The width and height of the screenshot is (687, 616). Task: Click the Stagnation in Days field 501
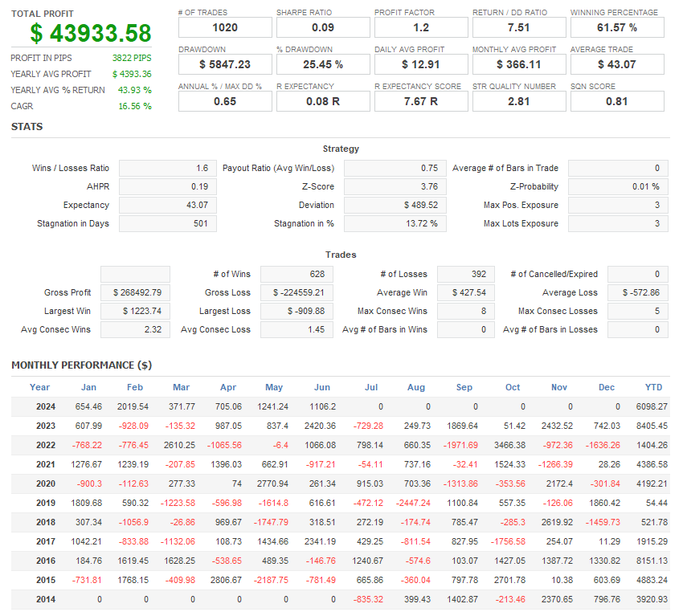pos(168,223)
